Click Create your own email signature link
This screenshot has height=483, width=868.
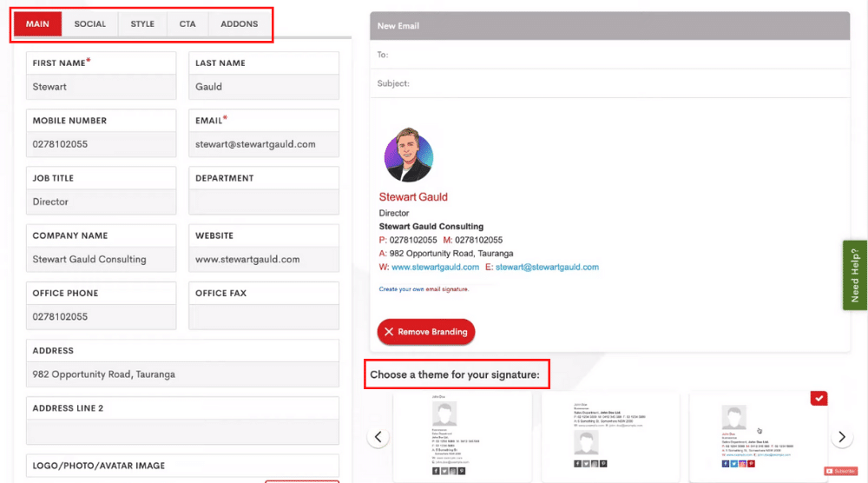coord(424,289)
